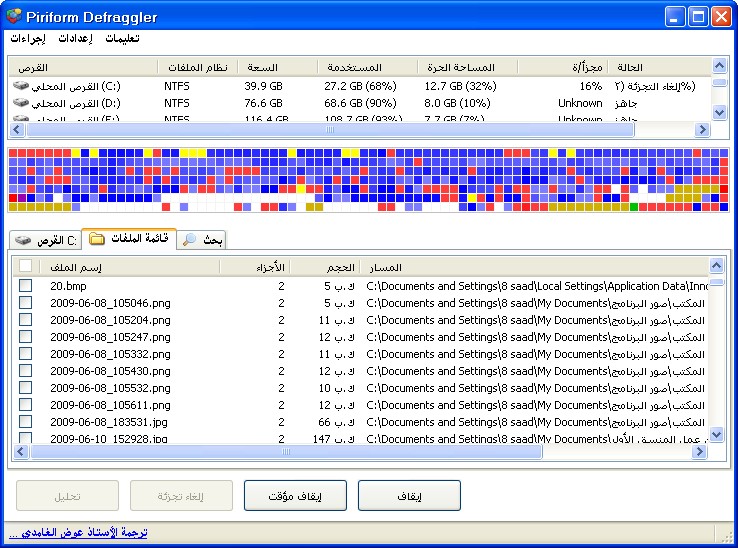Sort drives by المستخدمة column header
Viewport: 738px width, 548px height.
click(368, 67)
